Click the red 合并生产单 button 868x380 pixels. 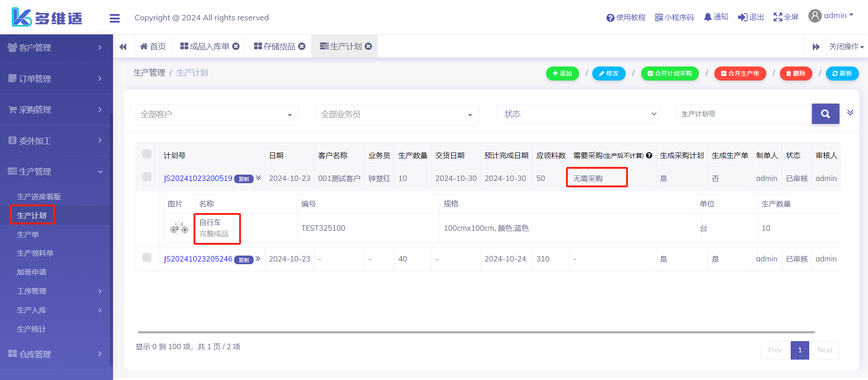(x=740, y=73)
